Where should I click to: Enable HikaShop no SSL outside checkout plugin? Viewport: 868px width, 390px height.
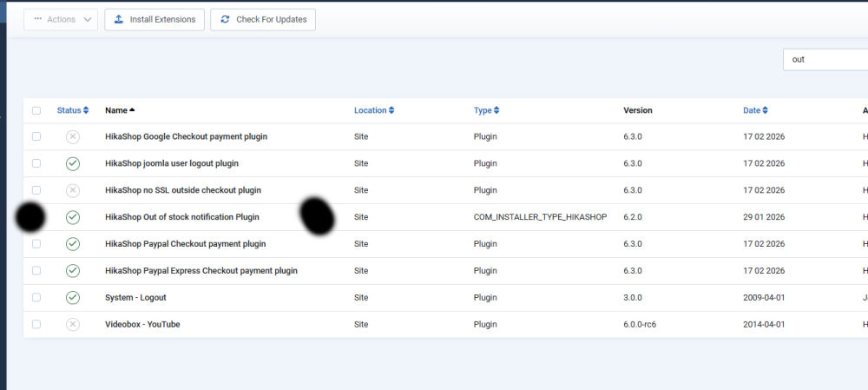tap(73, 190)
